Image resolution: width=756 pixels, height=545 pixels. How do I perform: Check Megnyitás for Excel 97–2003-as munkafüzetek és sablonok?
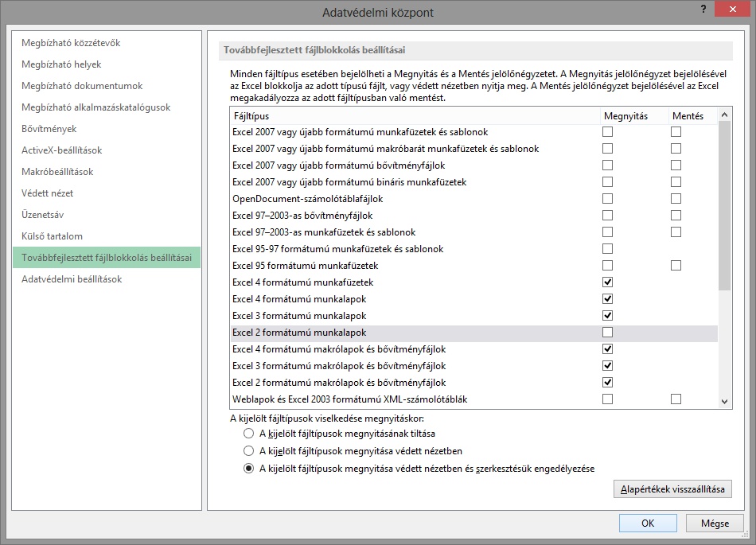(x=607, y=232)
